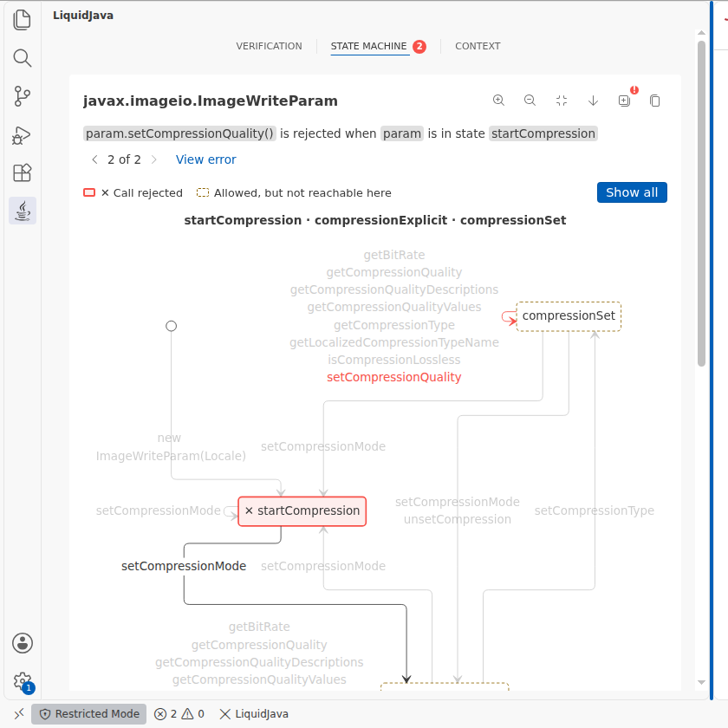Fit the diagram to view
Viewport: 728px width, 728px height.
pos(562,101)
